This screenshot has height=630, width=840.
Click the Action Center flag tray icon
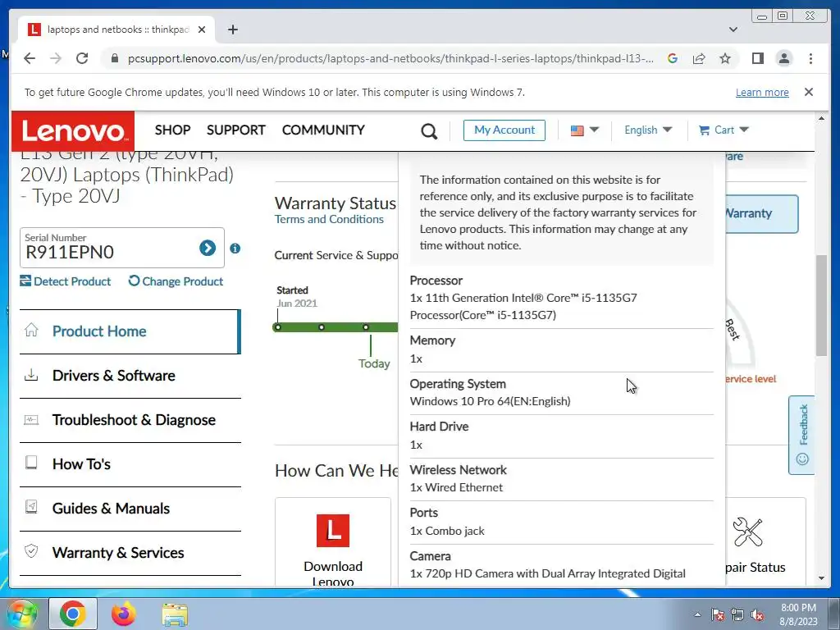tap(717, 615)
